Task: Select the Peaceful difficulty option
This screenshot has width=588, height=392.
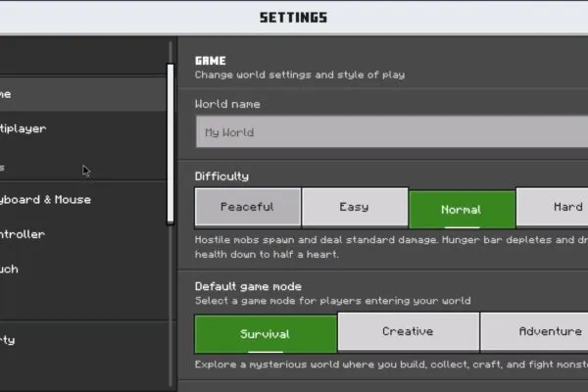Action: click(x=248, y=208)
